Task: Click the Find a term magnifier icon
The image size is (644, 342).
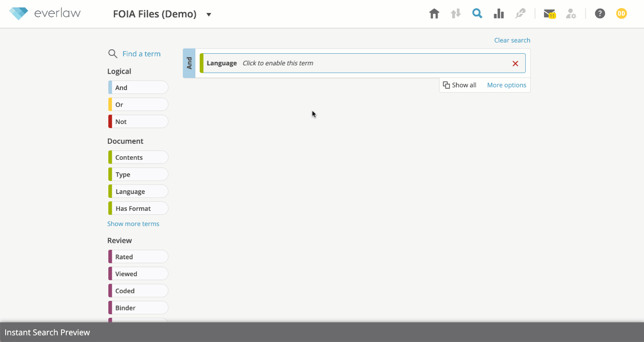Action: (113, 54)
